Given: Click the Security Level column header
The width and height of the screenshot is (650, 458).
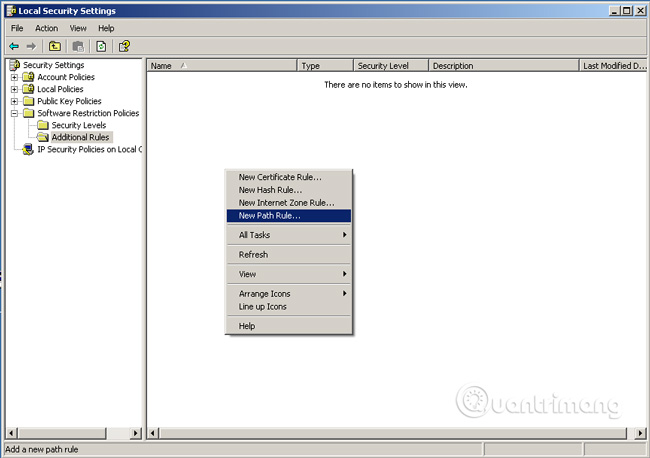Looking at the screenshot, I should [x=390, y=65].
